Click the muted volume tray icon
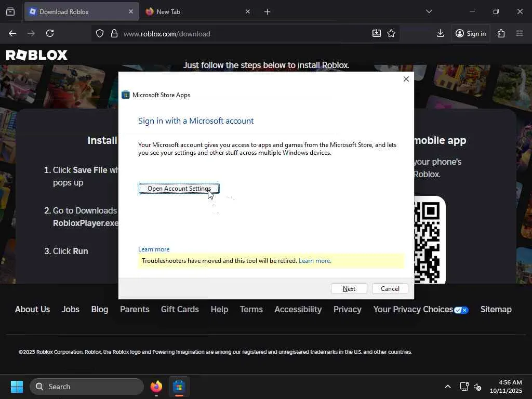 point(477,387)
